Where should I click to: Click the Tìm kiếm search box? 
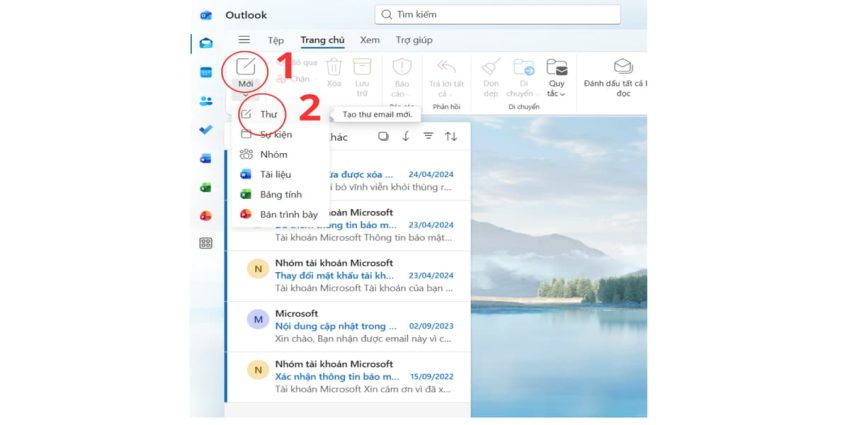pyautogui.click(x=498, y=15)
